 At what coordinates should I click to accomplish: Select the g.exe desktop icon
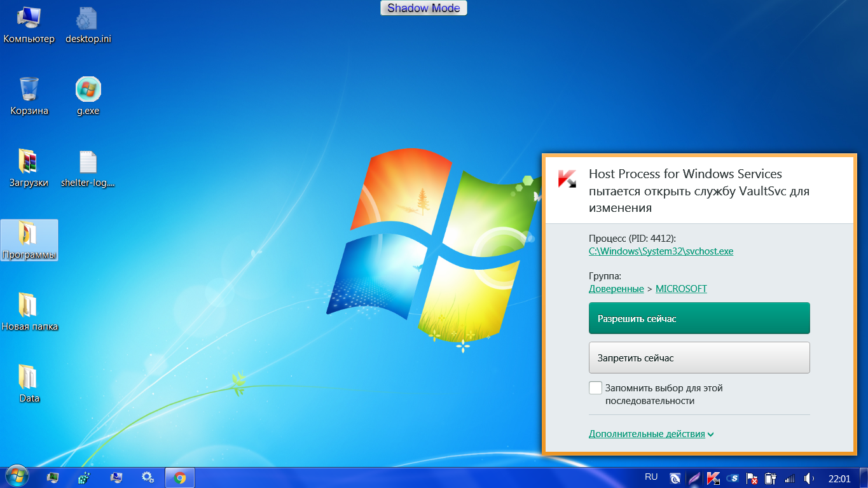coord(88,97)
